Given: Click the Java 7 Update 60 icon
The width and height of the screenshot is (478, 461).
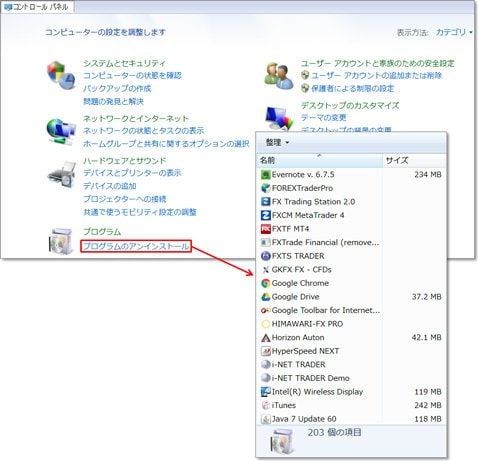Looking at the screenshot, I should 266,419.
